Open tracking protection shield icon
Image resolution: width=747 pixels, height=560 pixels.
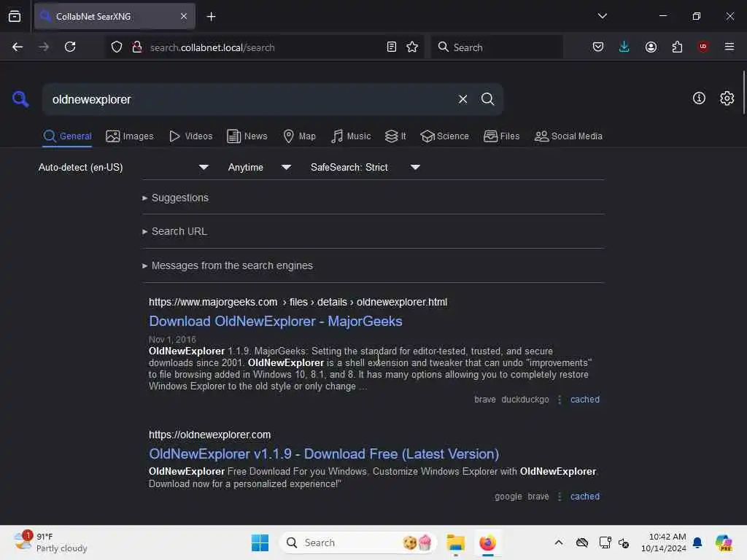117,47
